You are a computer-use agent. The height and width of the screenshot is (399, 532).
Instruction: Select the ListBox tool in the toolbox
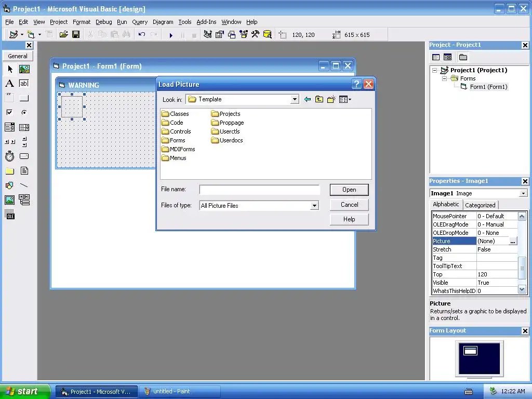point(24,127)
